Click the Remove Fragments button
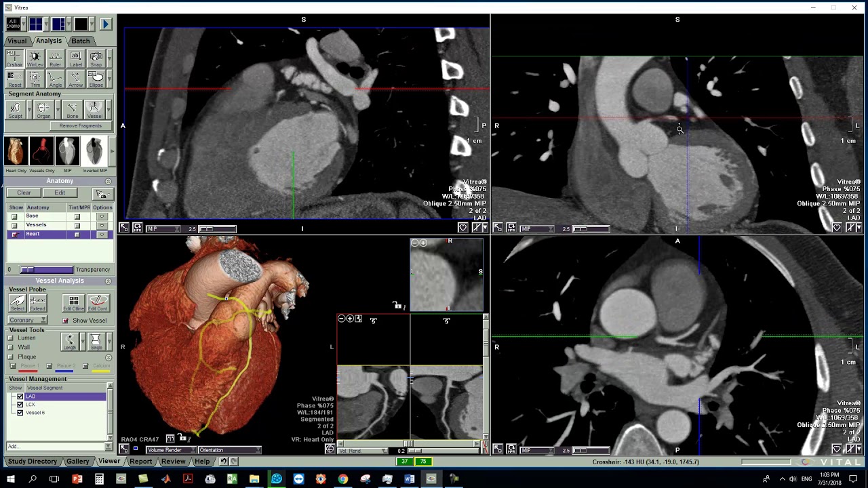868x488 pixels. (81, 126)
